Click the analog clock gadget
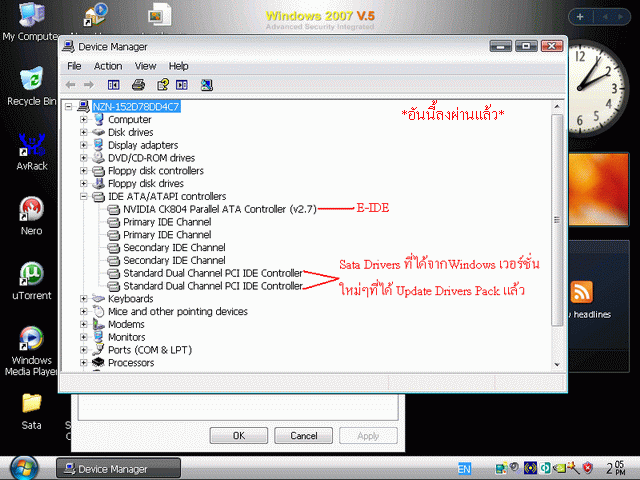Image resolution: width=640 pixels, height=480 pixels. (x=598, y=88)
